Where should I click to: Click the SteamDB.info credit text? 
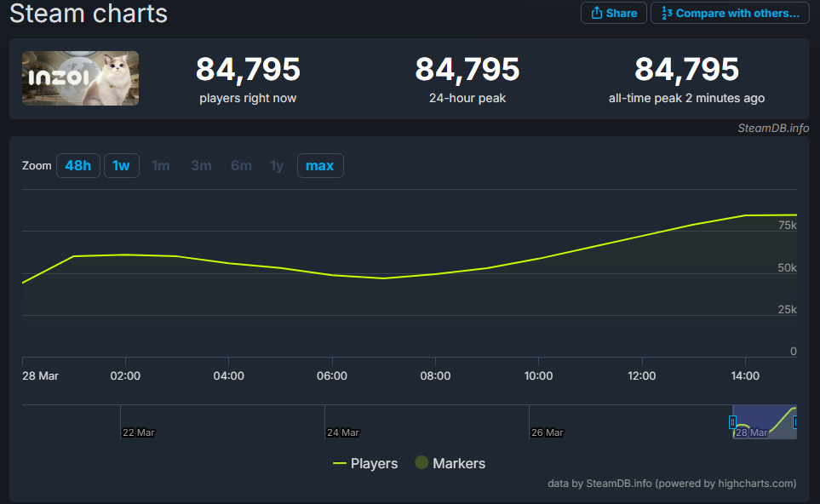(773, 128)
